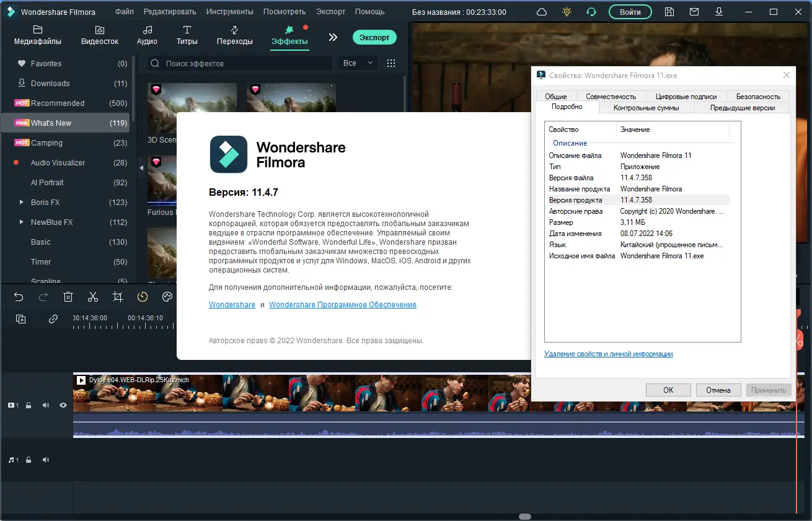Screen dimensions: 812x521
Task: Click the undo arrow icon
Action: tap(19, 297)
